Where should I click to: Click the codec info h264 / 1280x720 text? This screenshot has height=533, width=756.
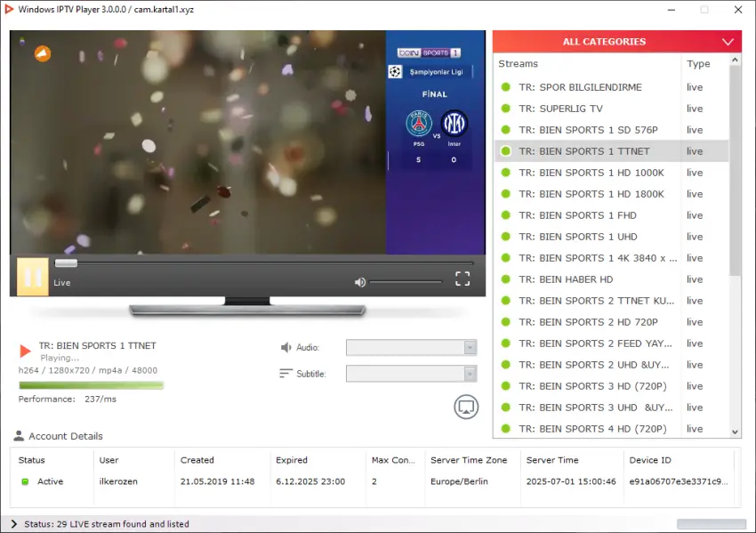coord(88,370)
